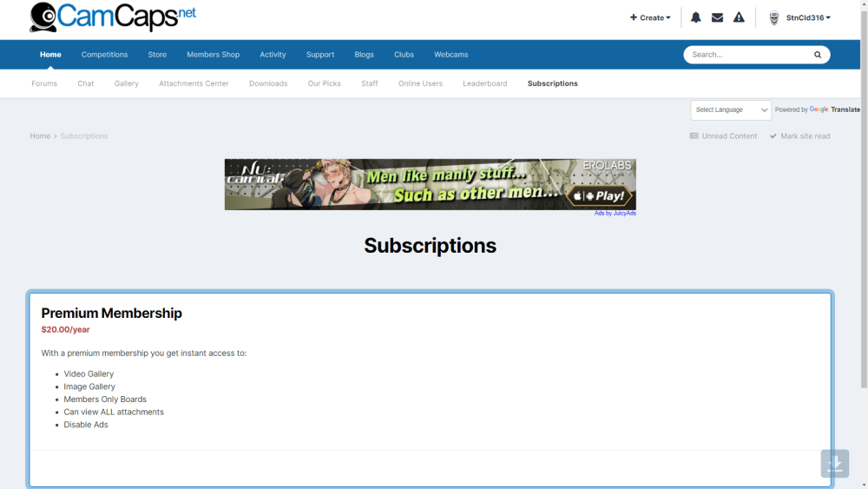Click the search magnifier icon
The width and height of the screenshot is (868, 489).
click(818, 55)
